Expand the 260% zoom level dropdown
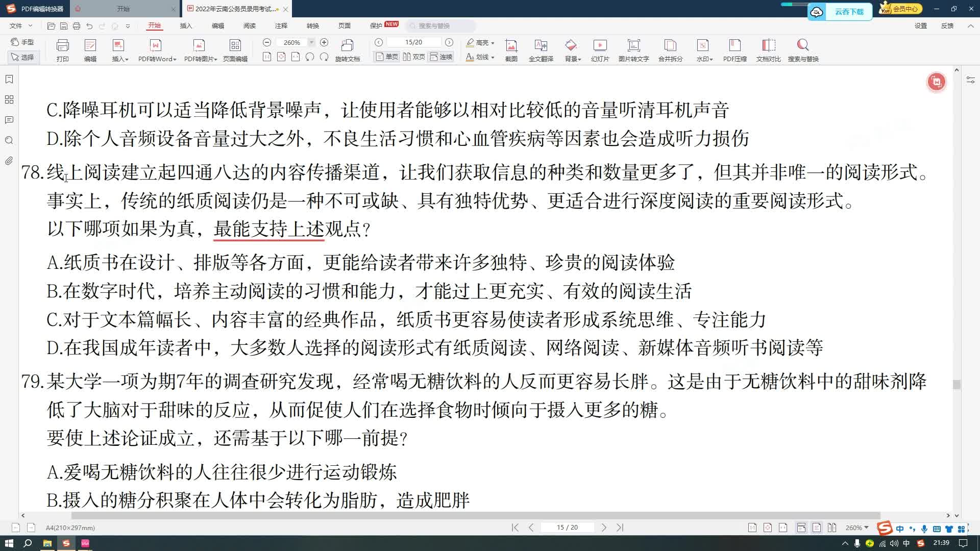The height and width of the screenshot is (551, 980). pos(311,42)
